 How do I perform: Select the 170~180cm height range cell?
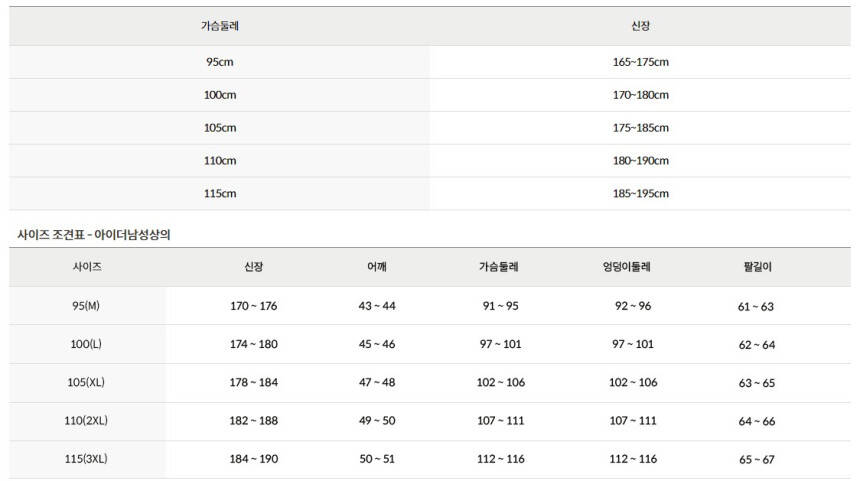tap(641, 95)
